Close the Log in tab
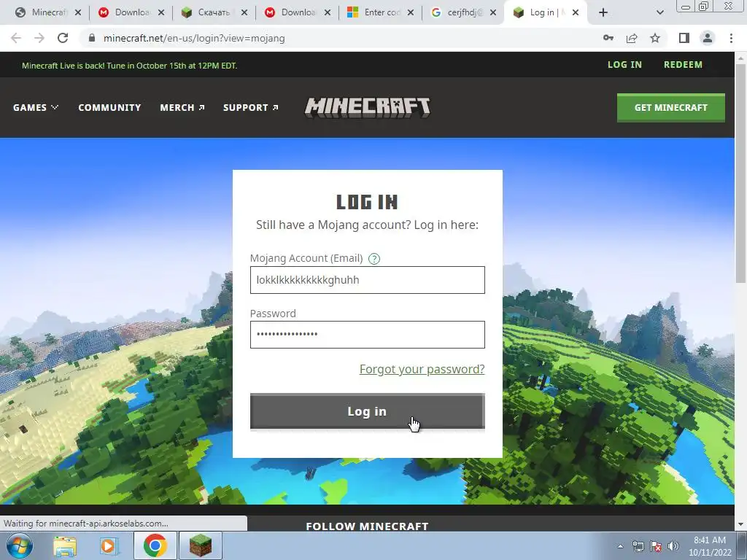This screenshot has width=747, height=560. (x=576, y=12)
